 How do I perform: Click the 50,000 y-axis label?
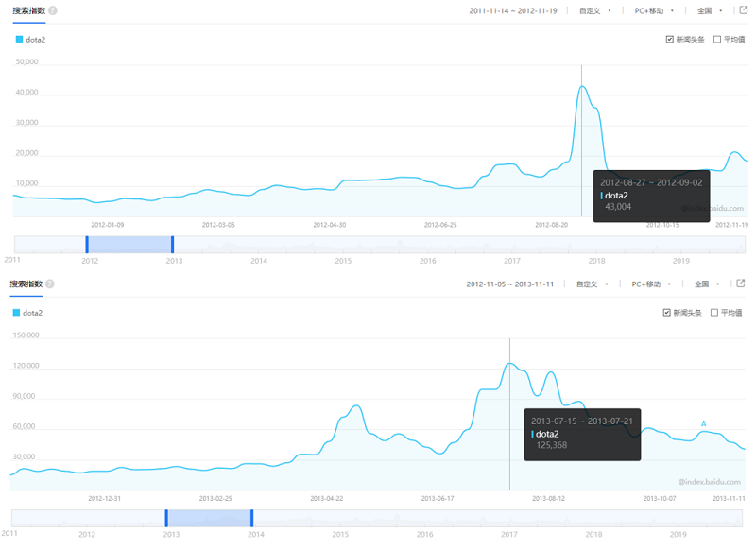[26, 61]
